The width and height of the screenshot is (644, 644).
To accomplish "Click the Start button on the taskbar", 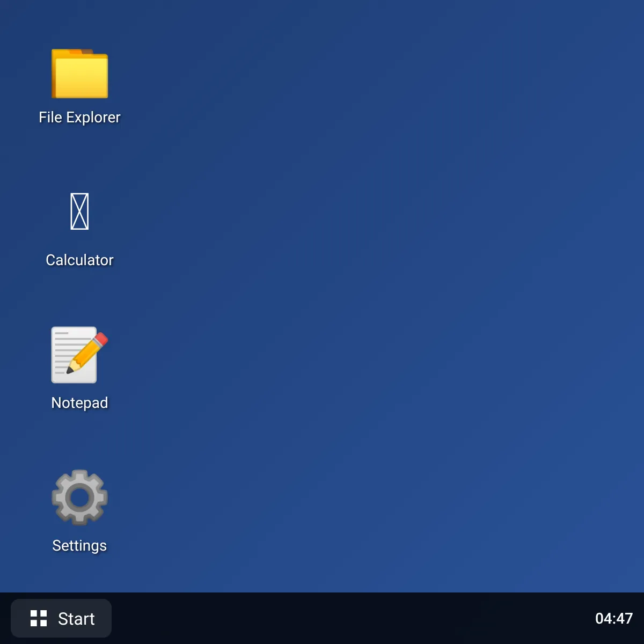I will point(61,618).
